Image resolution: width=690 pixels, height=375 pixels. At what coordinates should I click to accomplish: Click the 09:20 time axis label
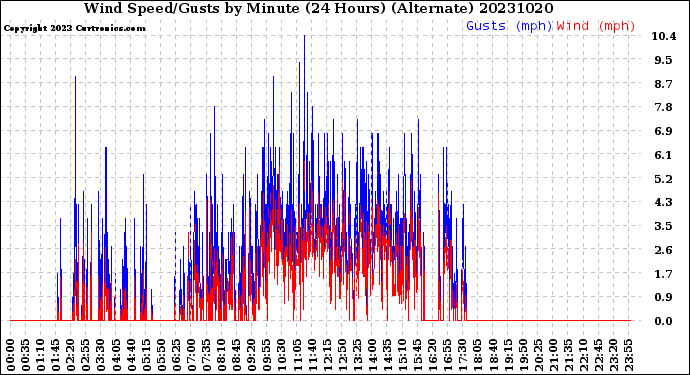pos(252,354)
